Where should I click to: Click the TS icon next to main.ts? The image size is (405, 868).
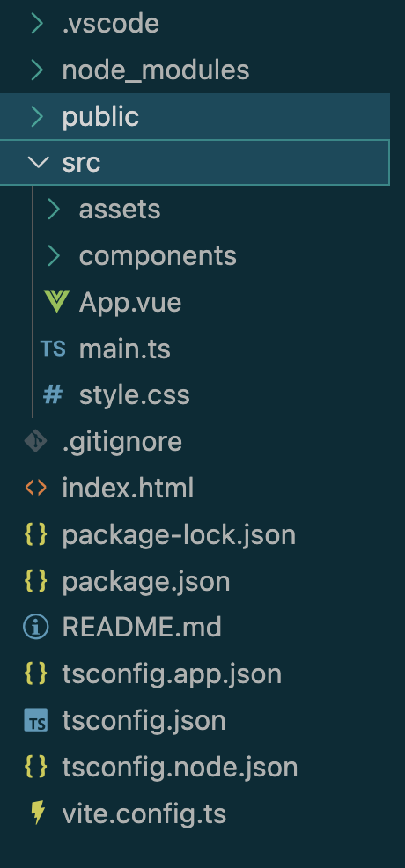pyautogui.click(x=53, y=349)
